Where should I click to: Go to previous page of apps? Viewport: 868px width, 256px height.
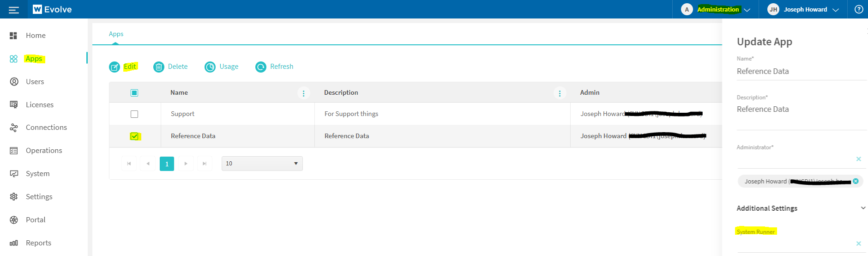click(x=148, y=164)
